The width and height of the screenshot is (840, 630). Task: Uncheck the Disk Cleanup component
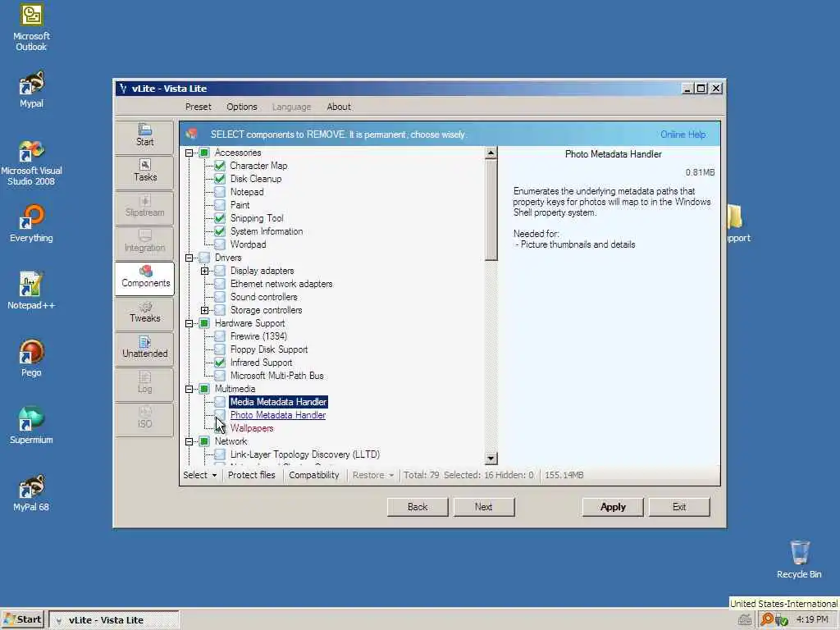click(220, 179)
